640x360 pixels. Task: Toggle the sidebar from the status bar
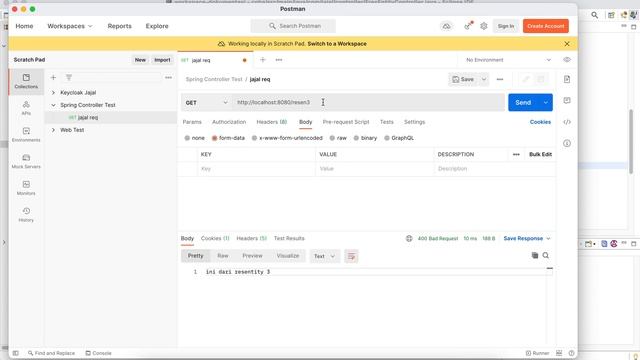(16, 353)
